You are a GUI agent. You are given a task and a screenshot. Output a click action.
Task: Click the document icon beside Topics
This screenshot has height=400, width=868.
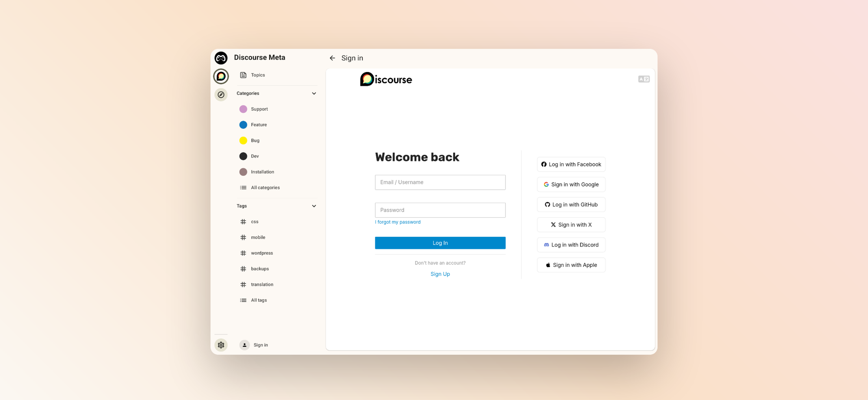tap(243, 75)
